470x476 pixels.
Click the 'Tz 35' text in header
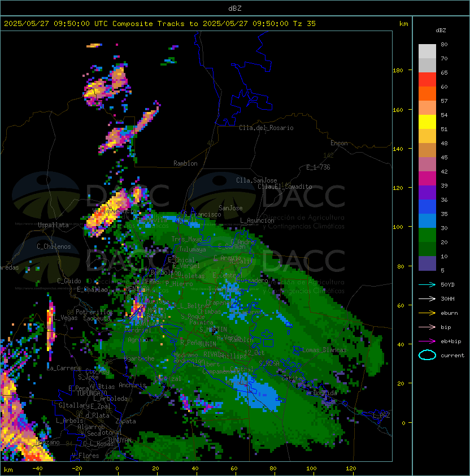(304, 24)
